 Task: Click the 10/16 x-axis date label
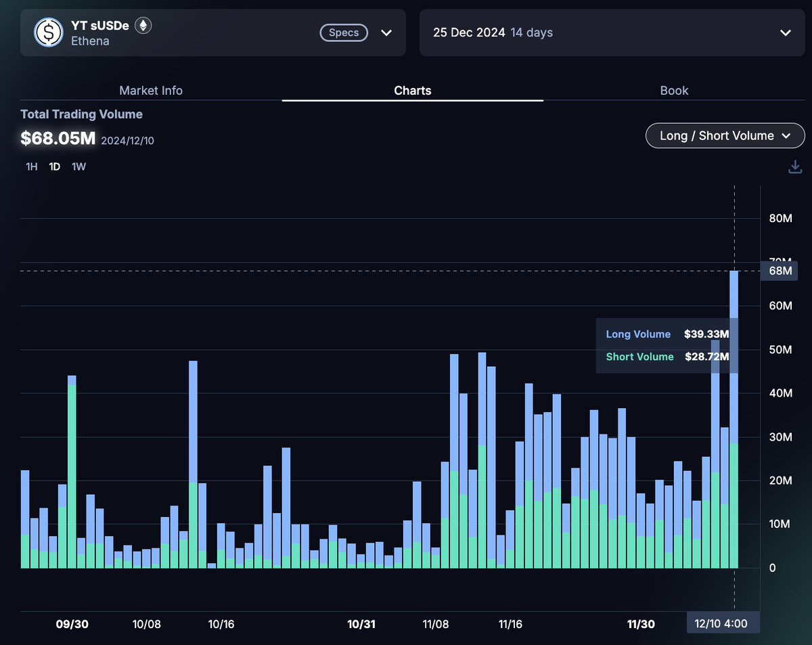click(221, 624)
